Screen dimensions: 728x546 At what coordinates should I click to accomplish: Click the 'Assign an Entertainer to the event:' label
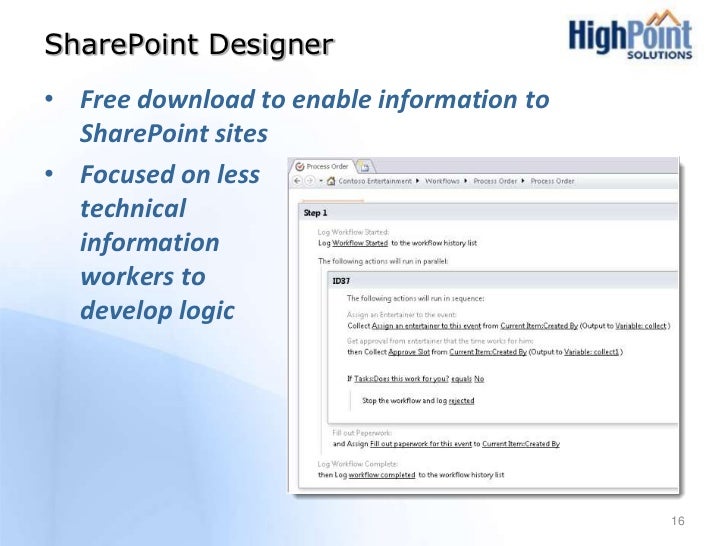coord(402,315)
